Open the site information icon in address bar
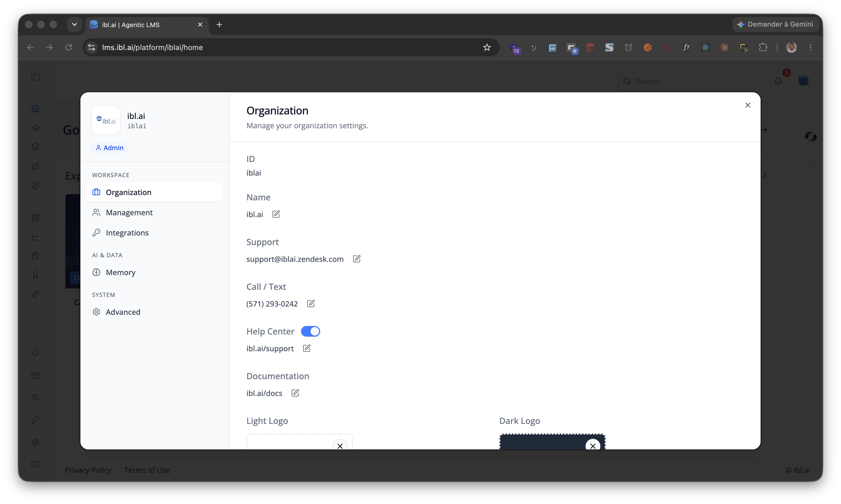This screenshot has height=504, width=841. pyautogui.click(x=92, y=48)
